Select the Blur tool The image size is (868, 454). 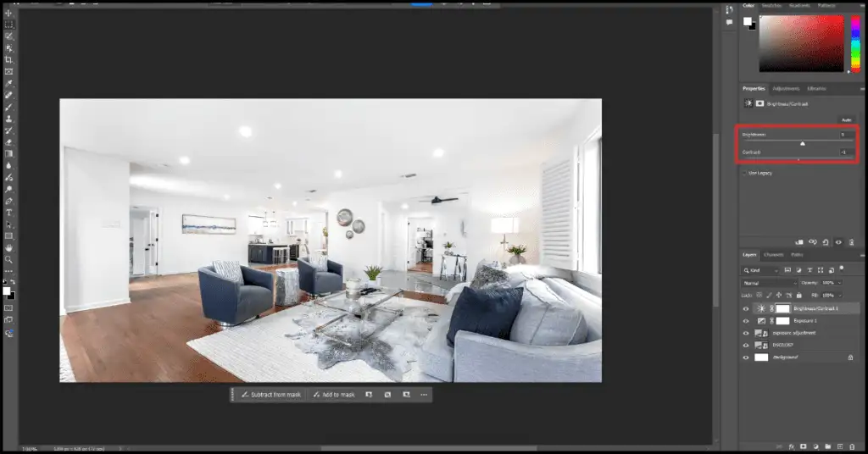(x=8, y=166)
